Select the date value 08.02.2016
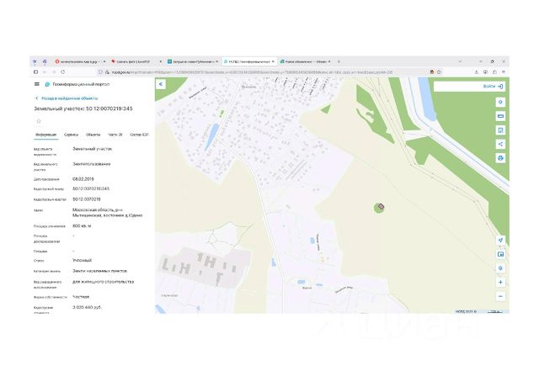Viewport: 539px width, 392px height. 83,179
